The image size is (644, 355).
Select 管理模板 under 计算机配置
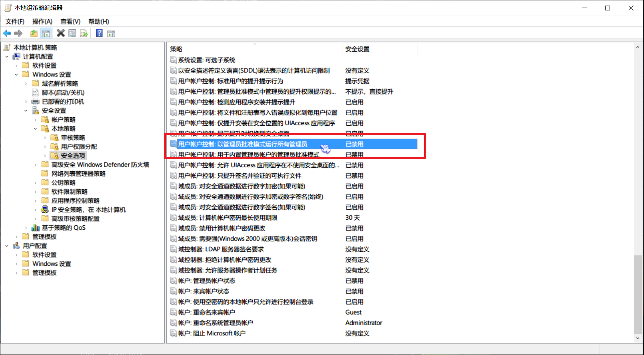44,237
